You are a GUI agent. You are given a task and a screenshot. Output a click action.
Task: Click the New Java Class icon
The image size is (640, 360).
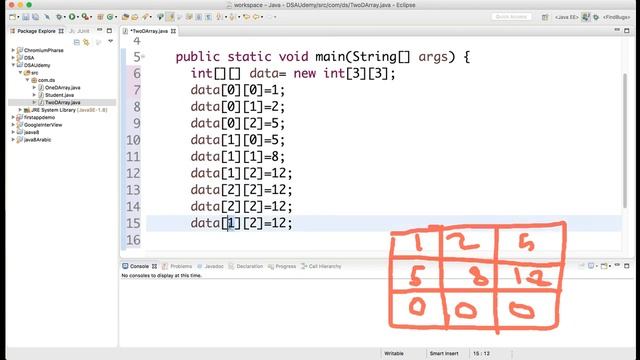pos(110,17)
